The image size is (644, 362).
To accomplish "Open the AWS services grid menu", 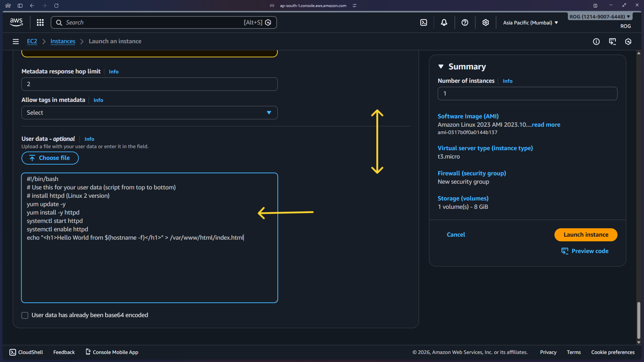I will tap(40, 22).
